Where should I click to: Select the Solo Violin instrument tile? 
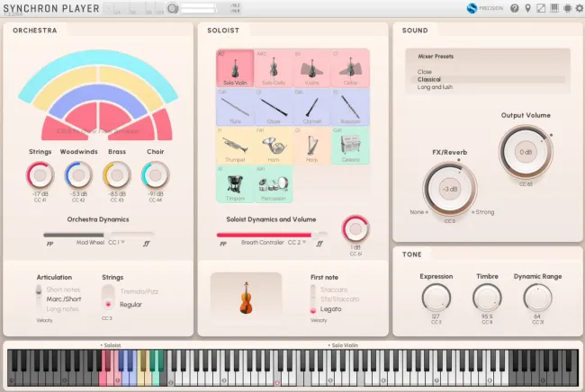click(x=235, y=68)
